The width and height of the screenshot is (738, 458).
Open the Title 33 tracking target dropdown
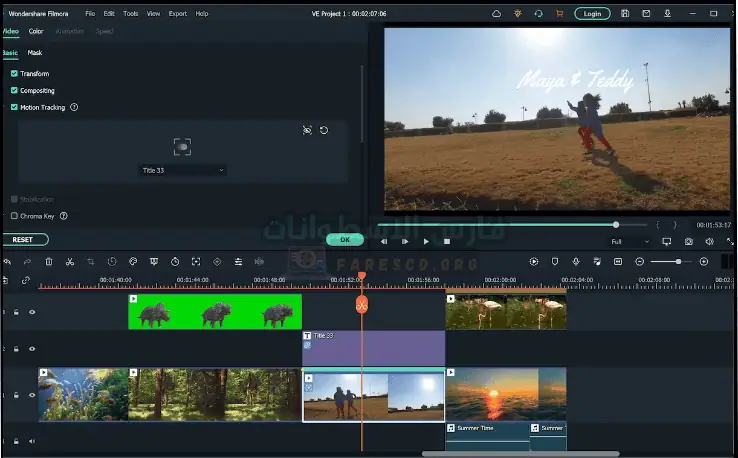coord(183,171)
